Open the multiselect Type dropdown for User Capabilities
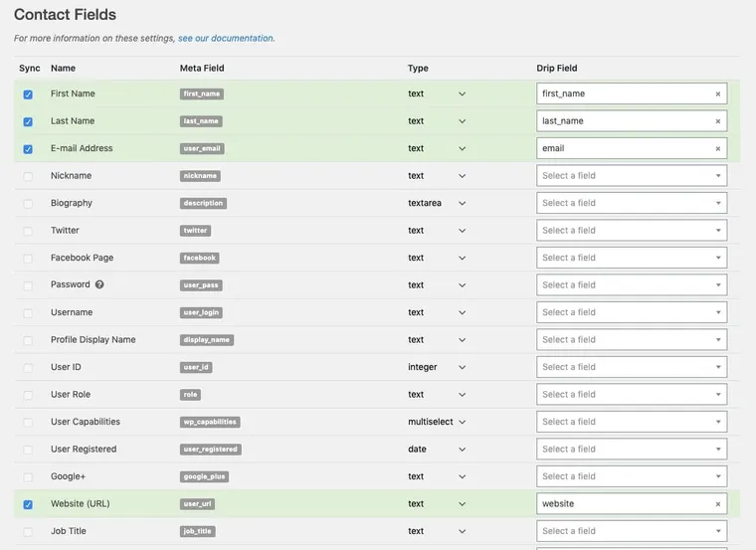 437,422
